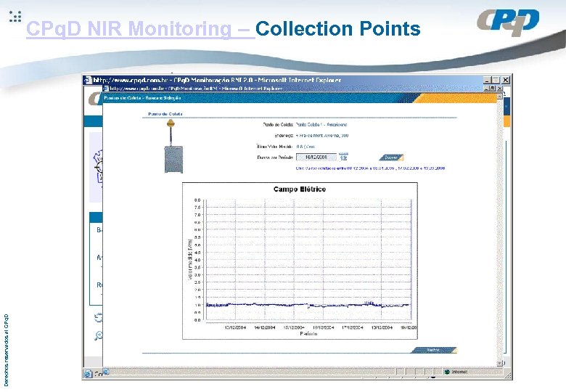Click the IE page icon in the inner popup title bar
Viewport: 566px width, 392px height.
click(x=106, y=89)
